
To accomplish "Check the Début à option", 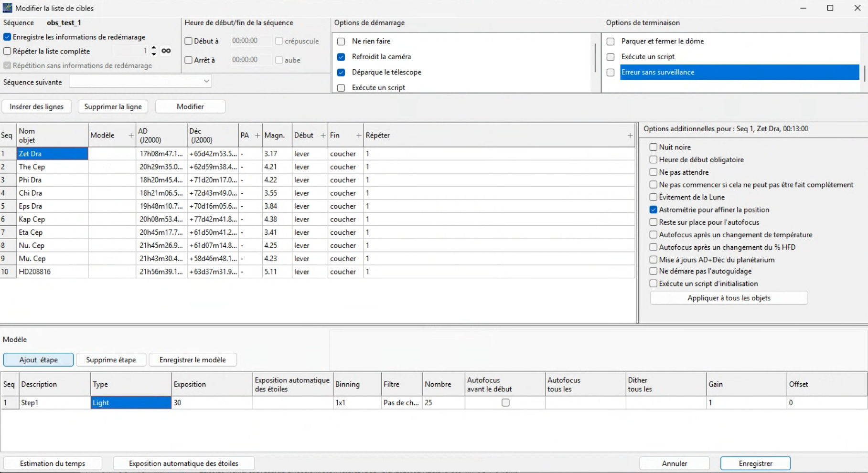I will tap(189, 41).
